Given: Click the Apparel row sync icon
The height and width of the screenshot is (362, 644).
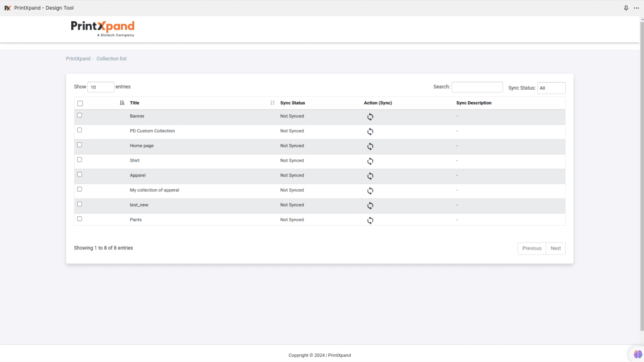Looking at the screenshot, I should (370, 176).
